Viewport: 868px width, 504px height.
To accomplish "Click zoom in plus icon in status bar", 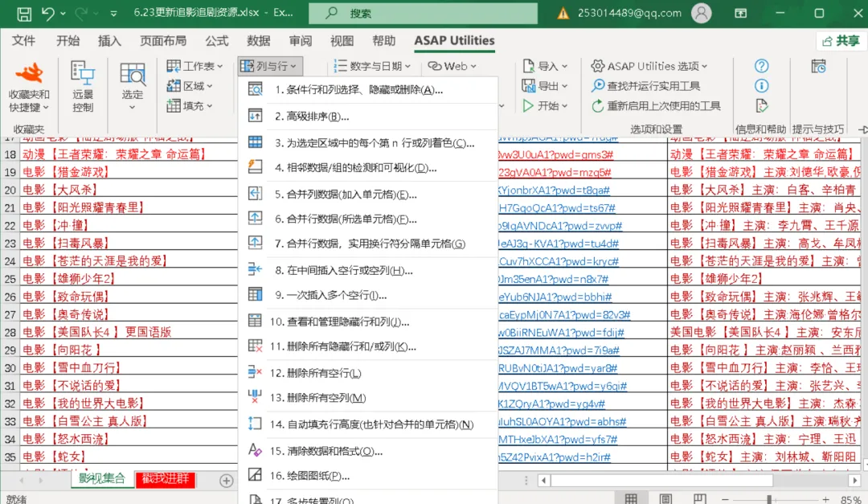I will (x=825, y=499).
